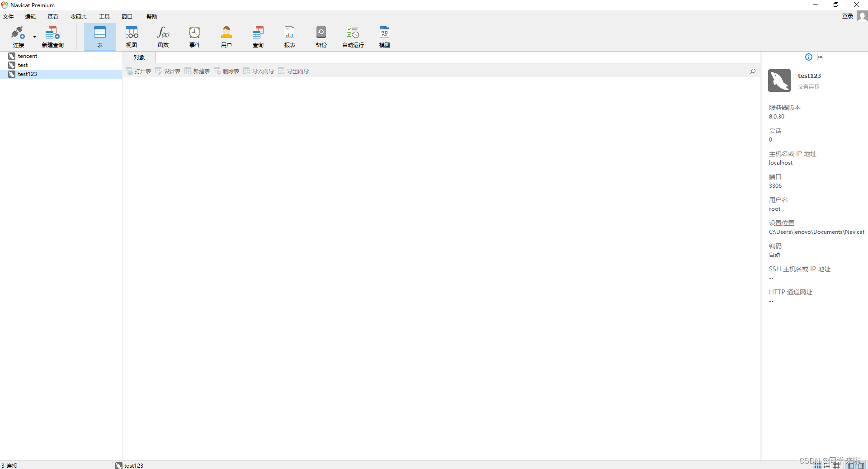Open the 模型 (Model) toolbar icon
This screenshot has height=469, width=868.
click(x=385, y=33)
